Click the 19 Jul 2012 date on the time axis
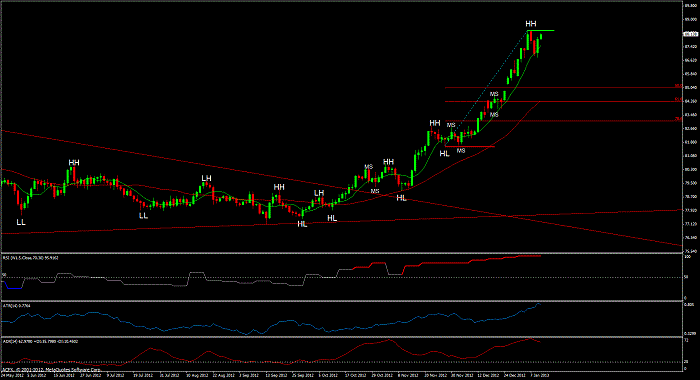 pyautogui.click(x=142, y=376)
